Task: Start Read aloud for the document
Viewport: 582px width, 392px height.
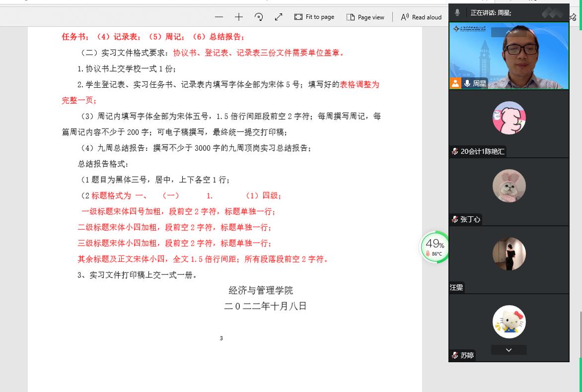Action: 421,17
